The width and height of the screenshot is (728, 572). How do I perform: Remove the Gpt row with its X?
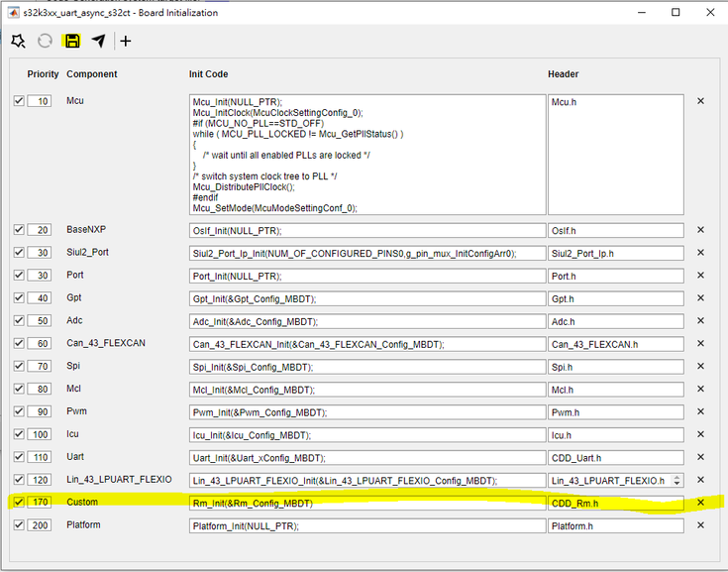[700, 297]
